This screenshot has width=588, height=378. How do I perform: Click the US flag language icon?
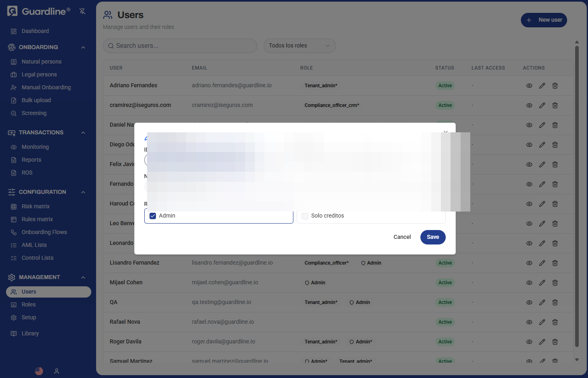pos(39,371)
